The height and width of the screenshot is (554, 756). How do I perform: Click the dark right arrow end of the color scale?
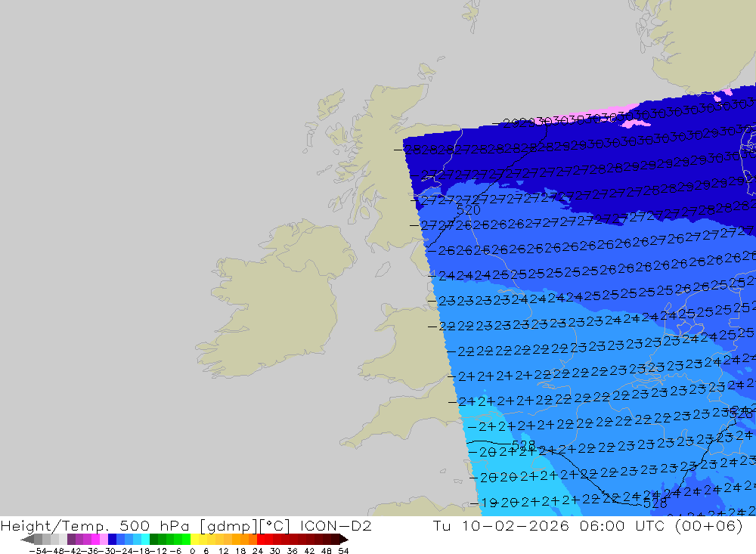pyautogui.click(x=344, y=540)
